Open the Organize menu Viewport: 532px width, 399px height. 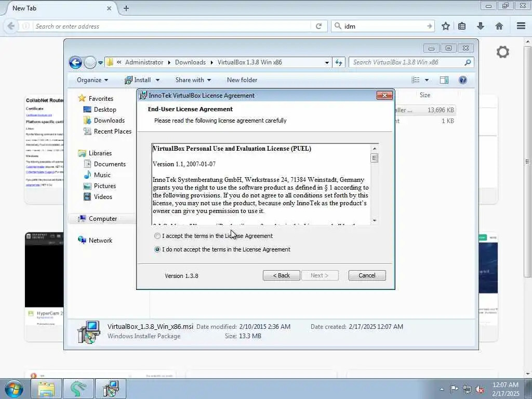(92, 80)
